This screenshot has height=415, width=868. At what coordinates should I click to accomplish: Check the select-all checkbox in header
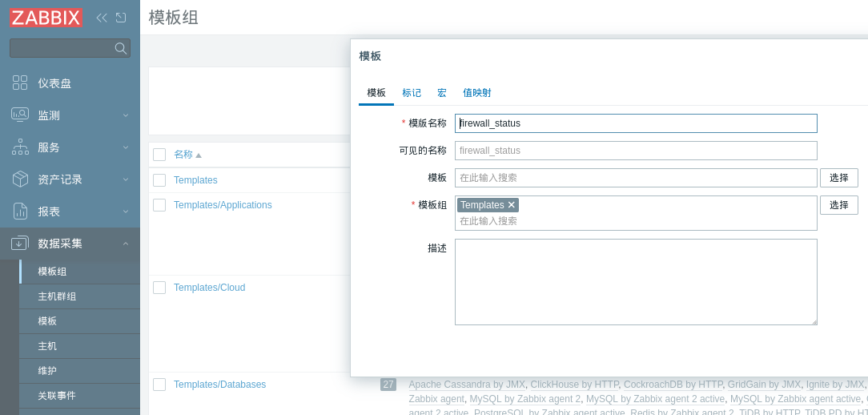pos(159,155)
